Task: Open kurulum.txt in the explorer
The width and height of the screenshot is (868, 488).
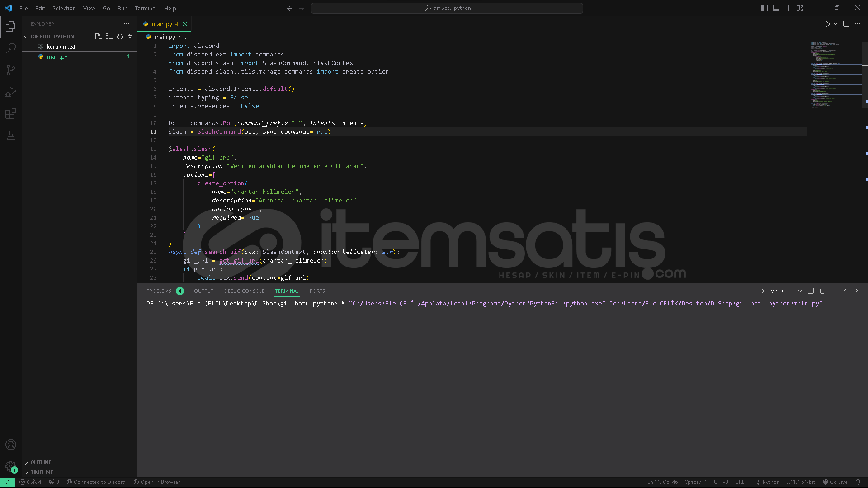Action: (x=61, y=47)
